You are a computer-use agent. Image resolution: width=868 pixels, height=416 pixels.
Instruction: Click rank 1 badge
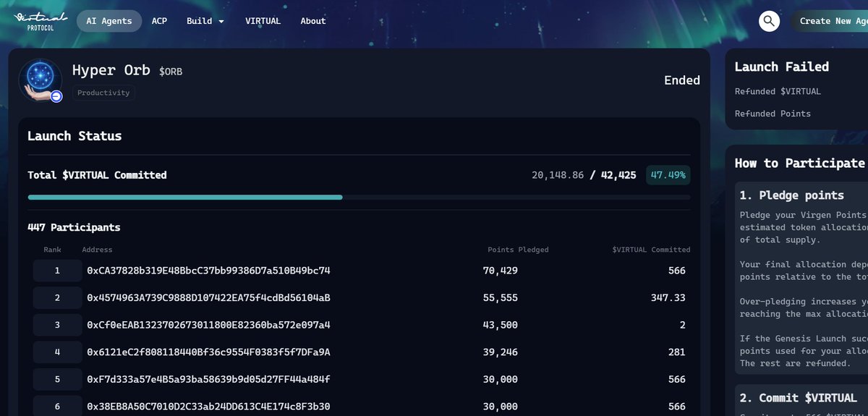[x=57, y=271]
